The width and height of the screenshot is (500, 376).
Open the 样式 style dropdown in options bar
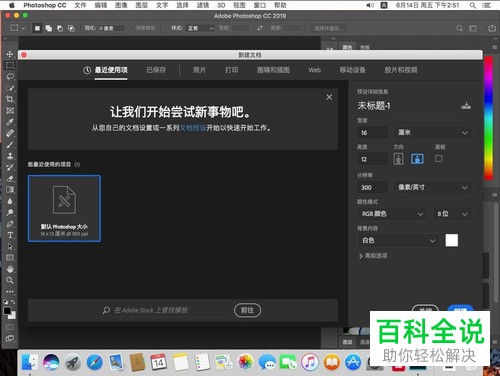click(x=199, y=28)
